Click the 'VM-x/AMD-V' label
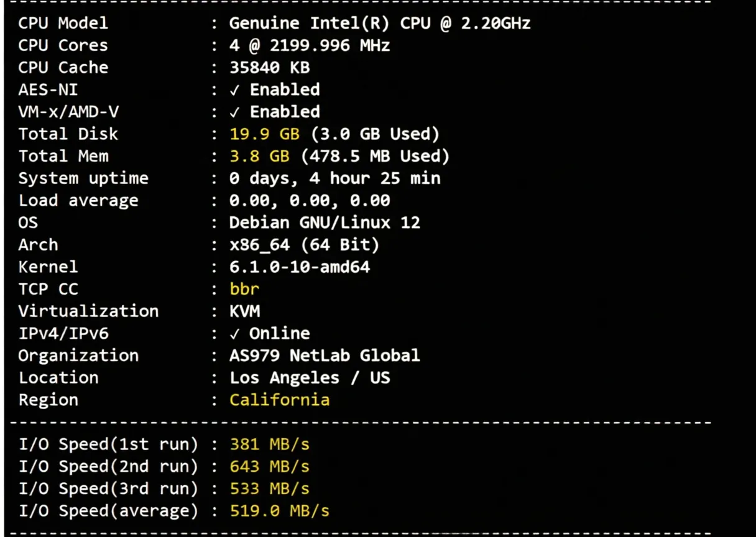This screenshot has width=756, height=537. click(68, 112)
